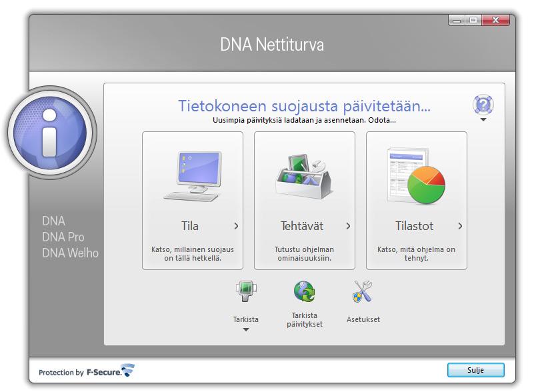The height and width of the screenshot is (392, 538).
Task: Open the Tehtävät panel label
Action: pyautogui.click(x=302, y=226)
